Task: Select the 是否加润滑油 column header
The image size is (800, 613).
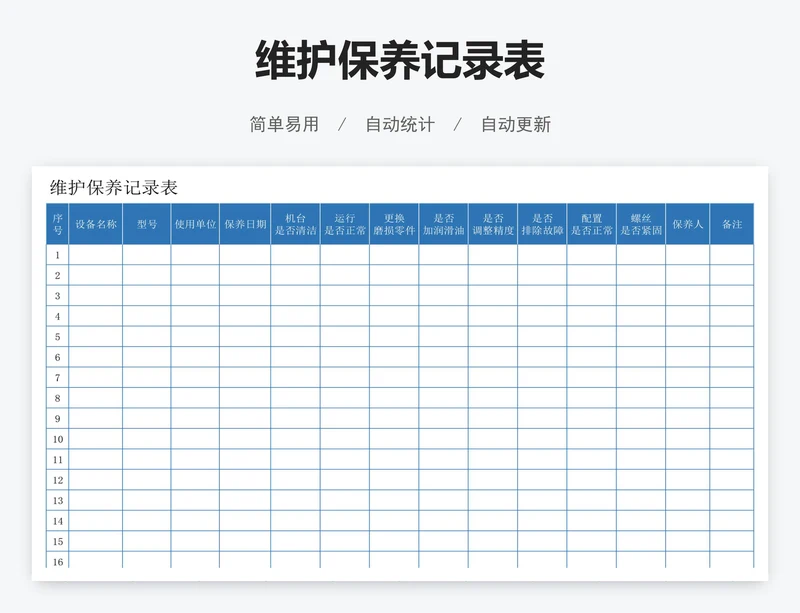Action: pyautogui.click(x=443, y=224)
